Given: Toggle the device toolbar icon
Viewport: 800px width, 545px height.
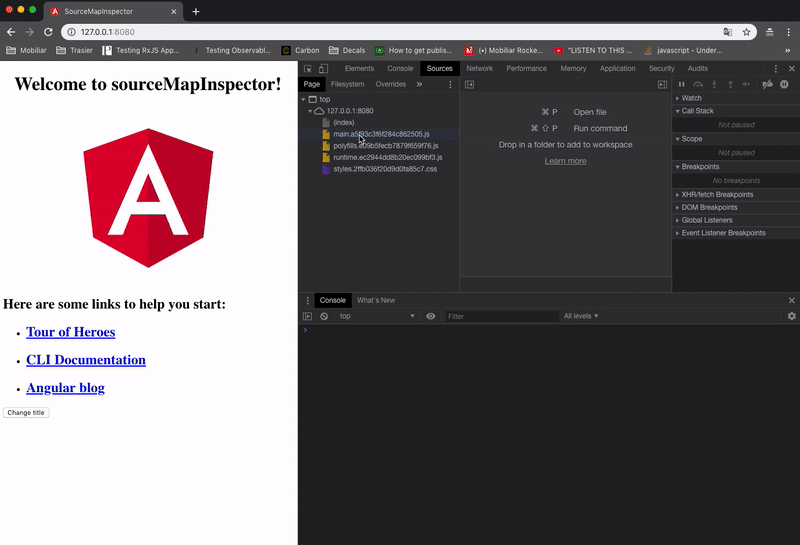Looking at the screenshot, I should click(323, 68).
